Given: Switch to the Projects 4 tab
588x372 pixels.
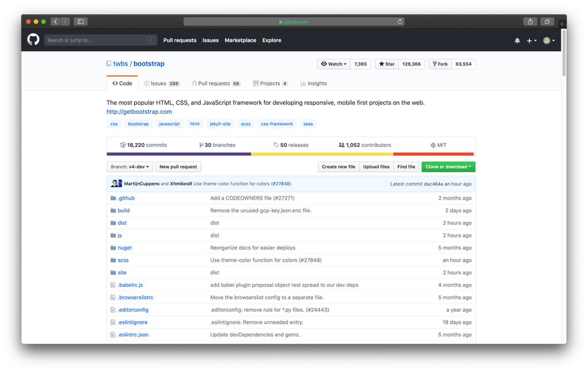Looking at the screenshot, I should (270, 83).
